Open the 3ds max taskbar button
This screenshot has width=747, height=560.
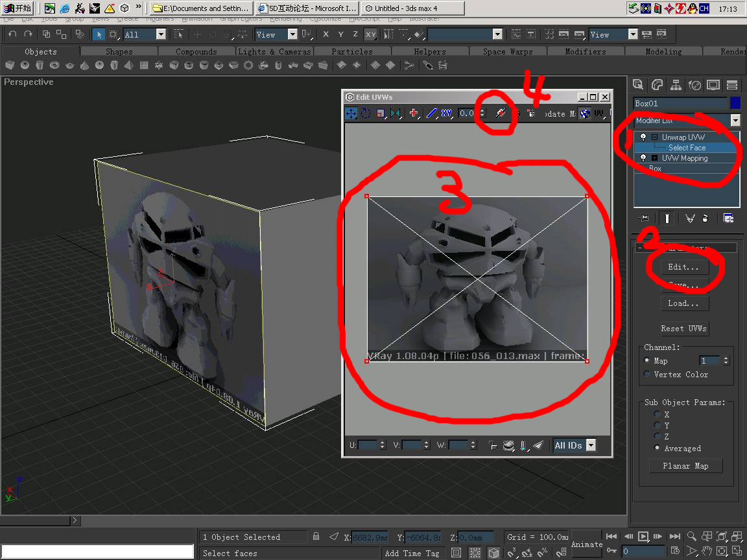(x=412, y=8)
